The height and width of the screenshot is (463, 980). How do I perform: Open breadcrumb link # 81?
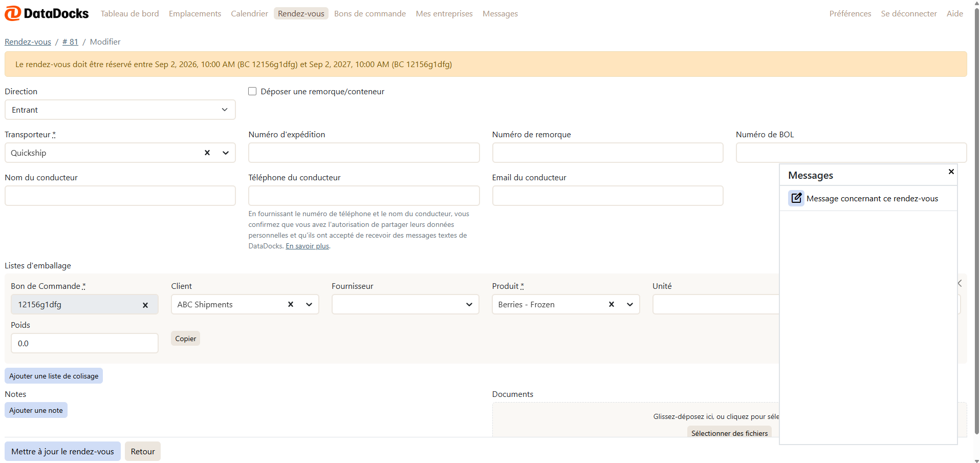pyautogui.click(x=70, y=42)
